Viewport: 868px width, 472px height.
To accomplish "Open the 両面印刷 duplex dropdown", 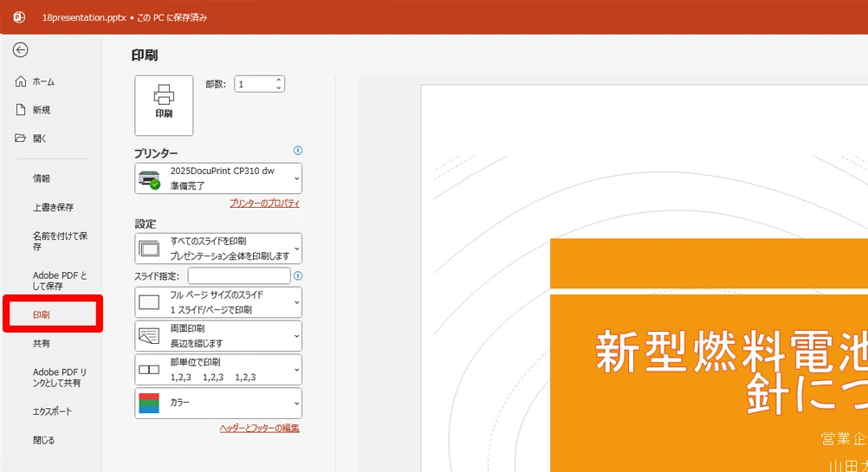I will click(x=218, y=336).
